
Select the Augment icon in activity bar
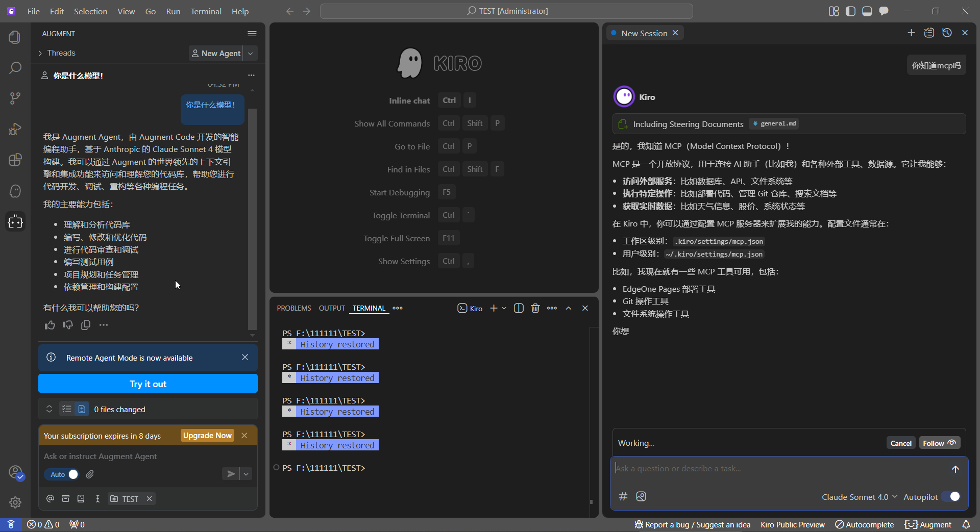point(15,221)
